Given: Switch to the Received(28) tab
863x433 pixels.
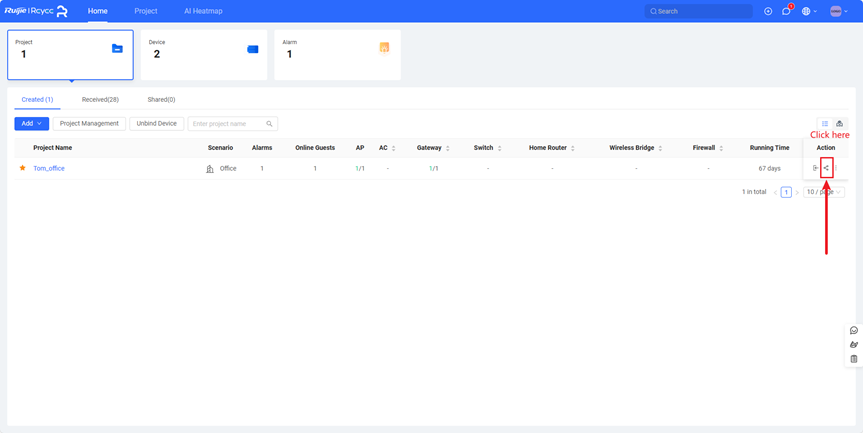Looking at the screenshot, I should 100,100.
